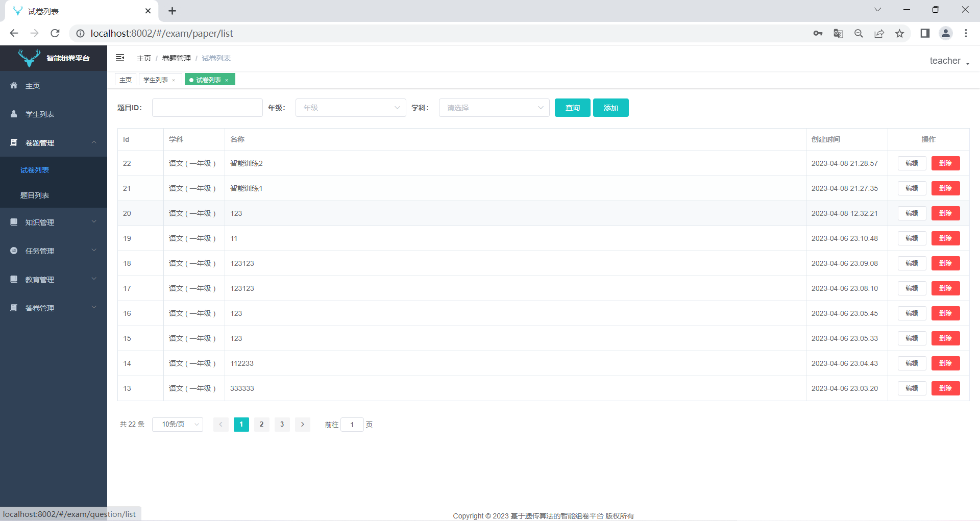Open 主页 in the sidebar

tap(54, 85)
